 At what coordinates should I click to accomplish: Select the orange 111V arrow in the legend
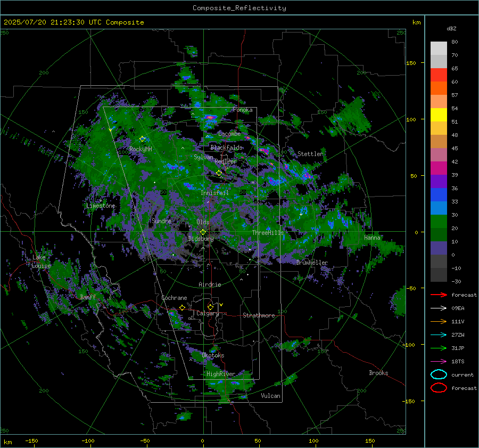tap(439, 321)
